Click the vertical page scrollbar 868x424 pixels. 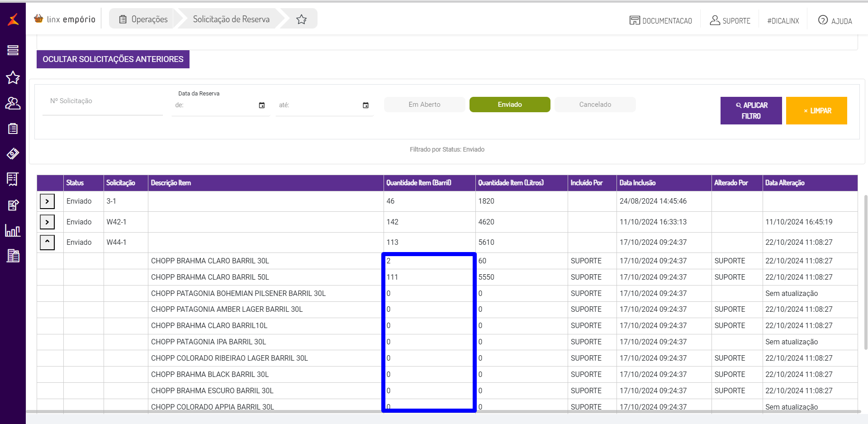866,272
